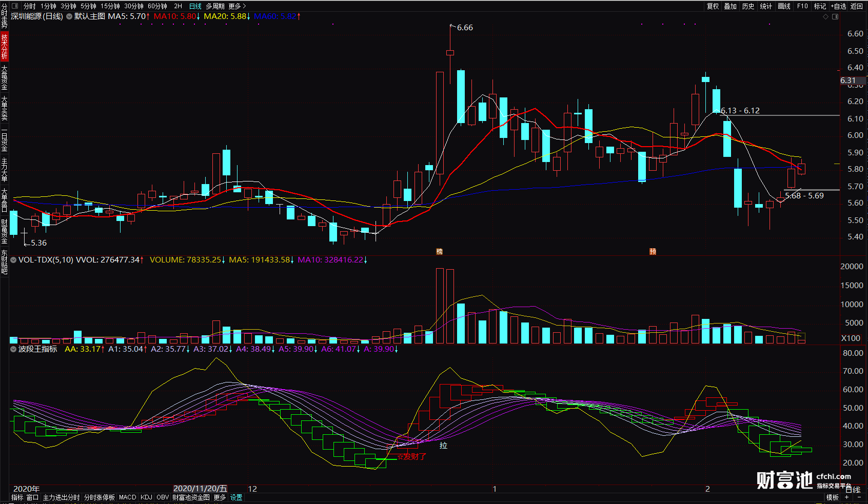
Task: Select the 主力进出分时 indicator
Action: (x=61, y=497)
